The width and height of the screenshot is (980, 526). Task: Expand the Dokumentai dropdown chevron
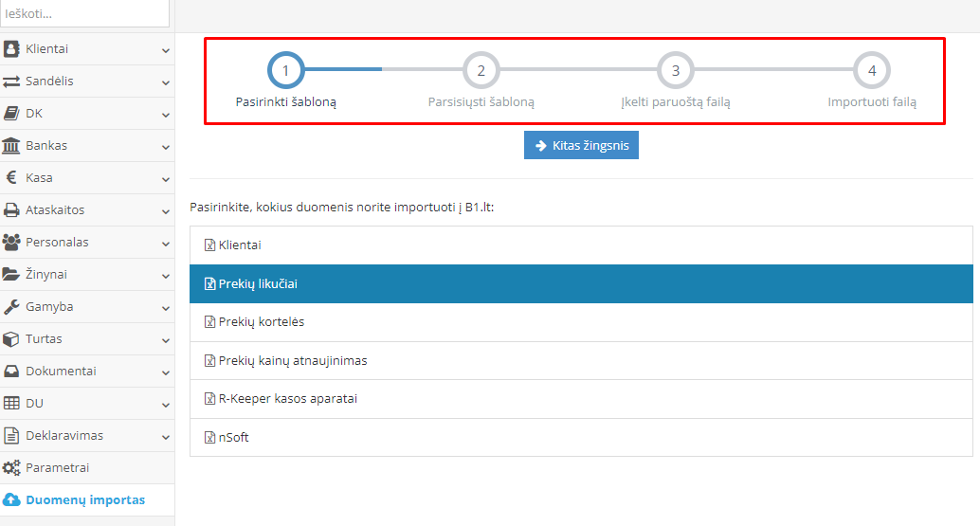point(166,372)
